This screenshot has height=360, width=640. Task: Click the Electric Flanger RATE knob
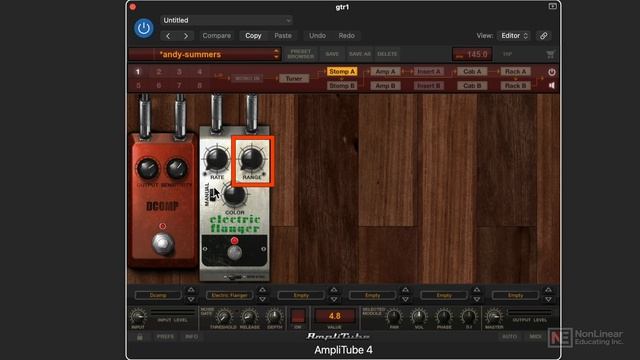217,159
